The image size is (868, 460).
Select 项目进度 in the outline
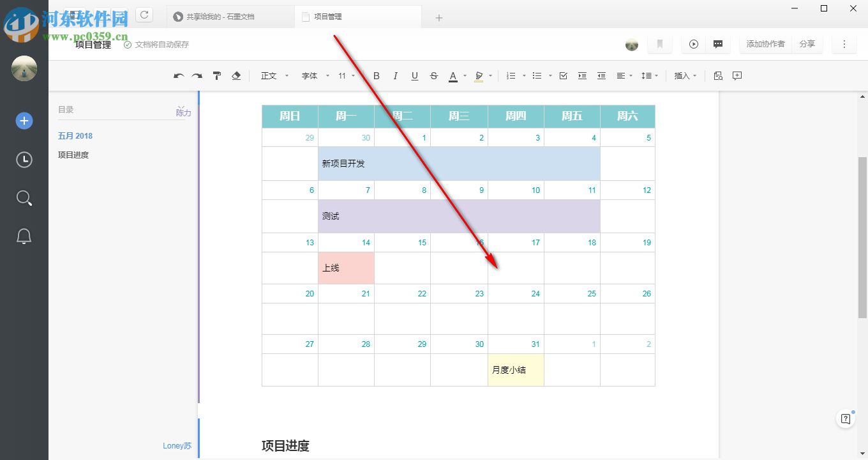[75, 155]
